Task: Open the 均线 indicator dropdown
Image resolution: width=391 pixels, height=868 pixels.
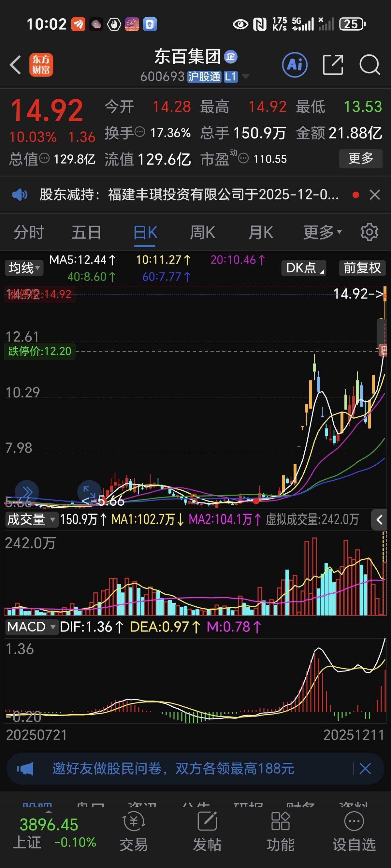Action: point(24,268)
